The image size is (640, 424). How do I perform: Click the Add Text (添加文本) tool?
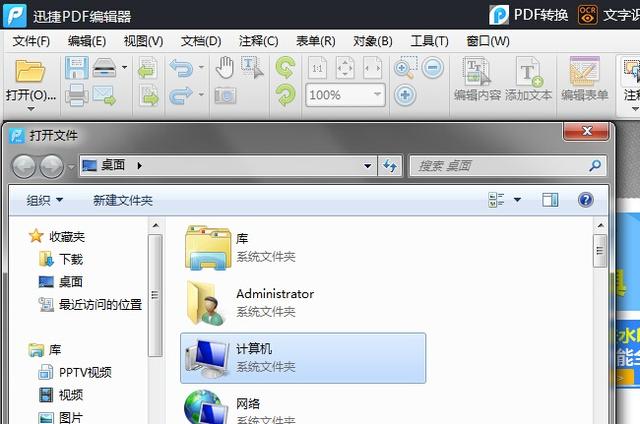click(529, 79)
